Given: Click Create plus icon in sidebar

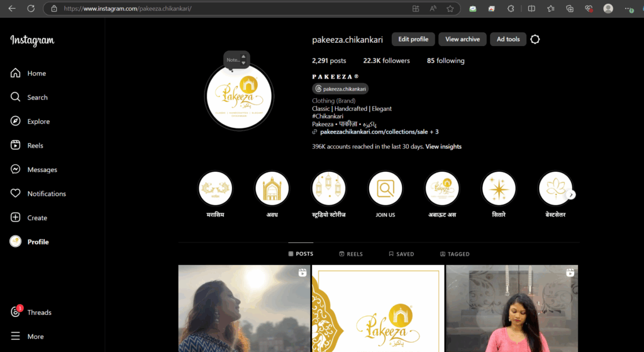Looking at the screenshot, I should click(x=15, y=217).
